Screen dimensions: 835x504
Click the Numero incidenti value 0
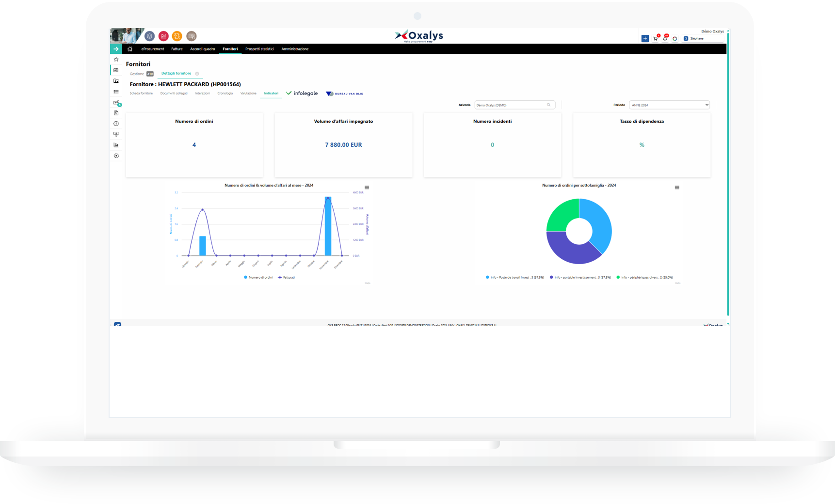492,145
